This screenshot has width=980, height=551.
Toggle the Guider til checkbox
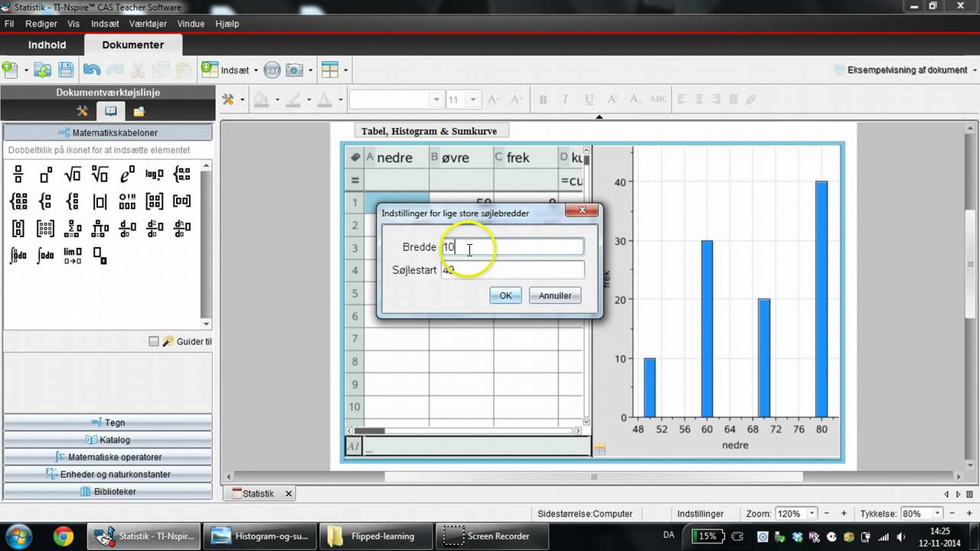coord(154,341)
